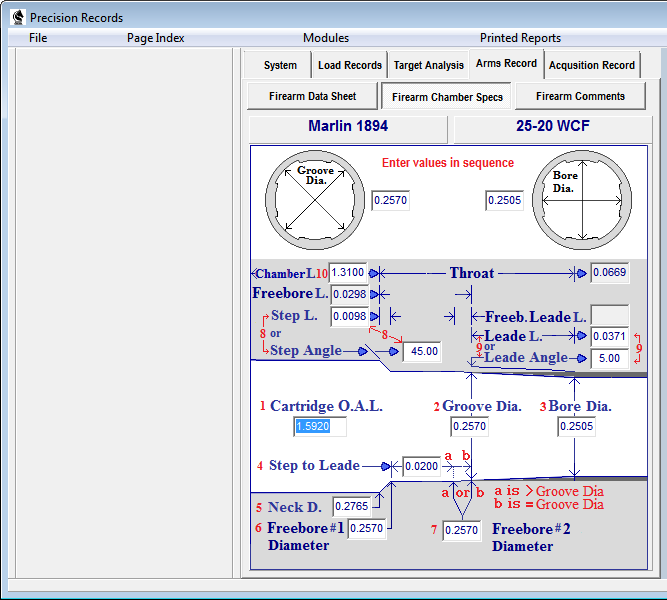
Task: Switch to the Target Analysis tab
Action: click(x=428, y=65)
